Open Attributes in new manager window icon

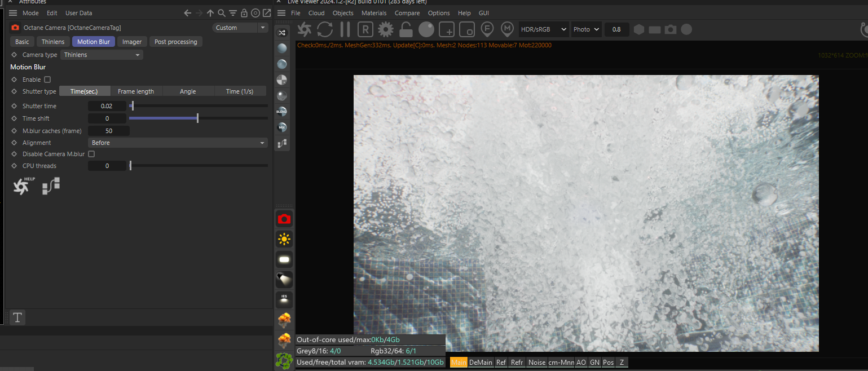point(267,13)
